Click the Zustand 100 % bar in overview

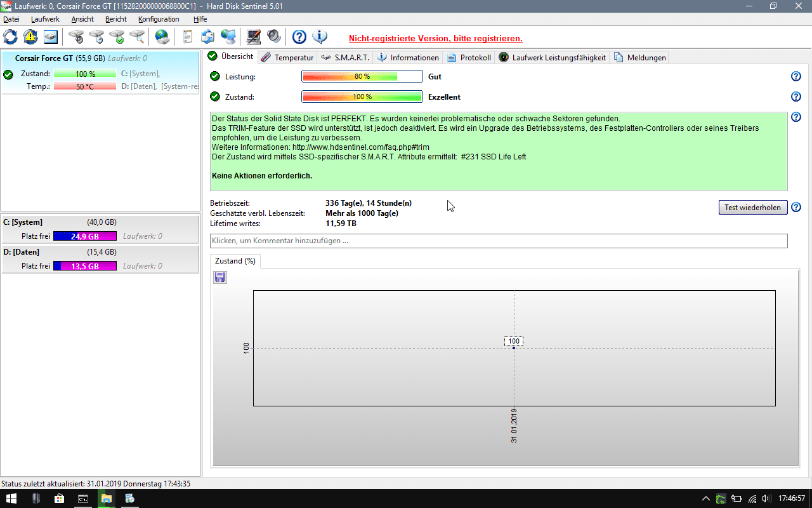(x=362, y=97)
